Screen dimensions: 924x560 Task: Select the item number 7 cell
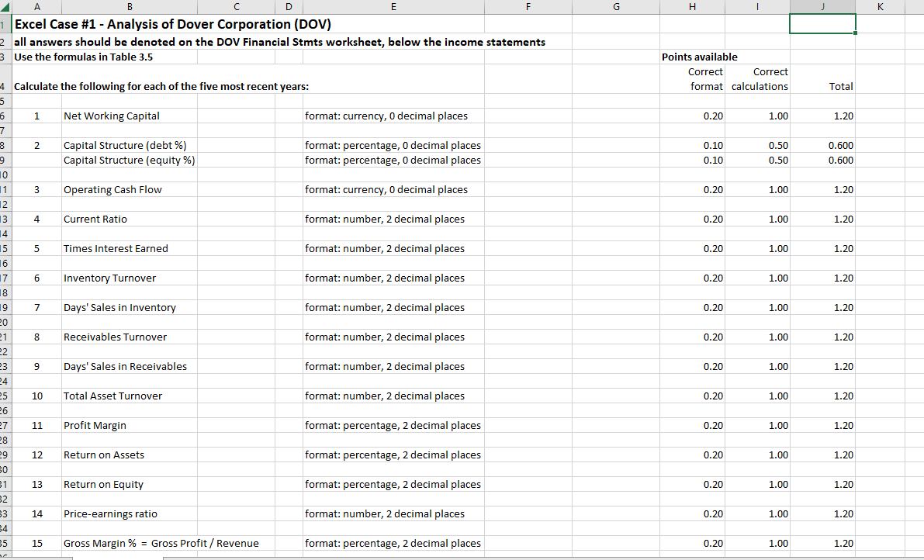coord(36,307)
